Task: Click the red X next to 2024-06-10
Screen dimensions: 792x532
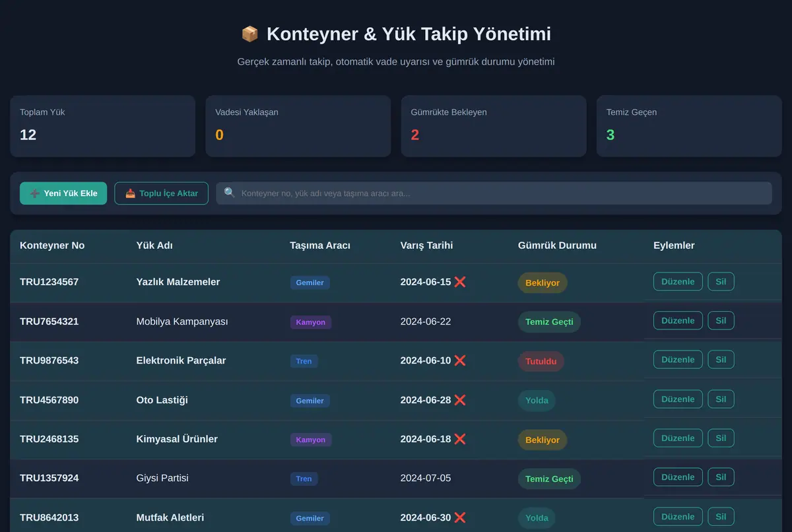Action: point(460,360)
